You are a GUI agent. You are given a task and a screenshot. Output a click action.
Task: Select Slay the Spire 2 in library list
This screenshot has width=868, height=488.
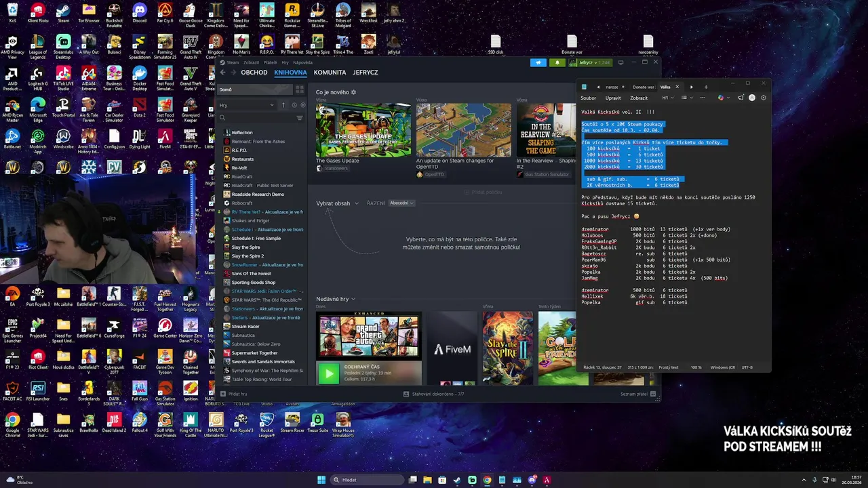(x=248, y=256)
